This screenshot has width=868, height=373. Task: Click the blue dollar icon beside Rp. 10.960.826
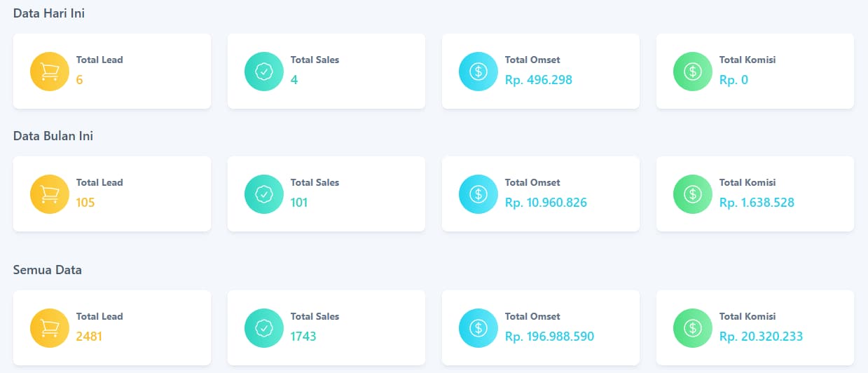point(478,194)
